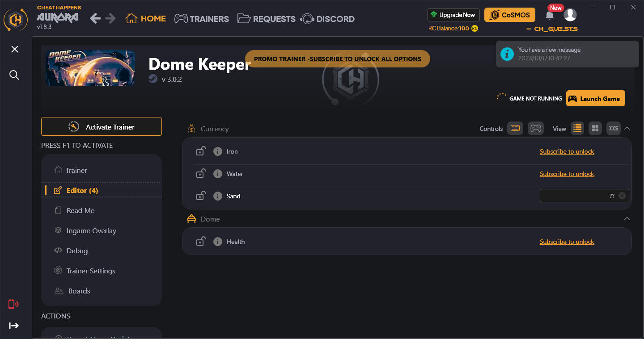Toggle lock for Water

(x=201, y=173)
